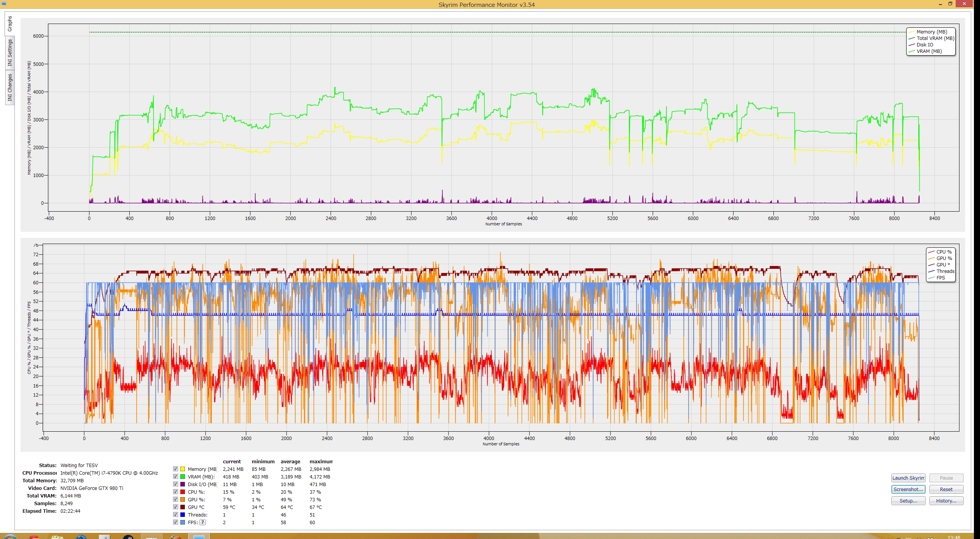This screenshot has height=539, width=980.
Task: Click the app icon in the title bar
Action: pyautogui.click(x=4, y=4)
